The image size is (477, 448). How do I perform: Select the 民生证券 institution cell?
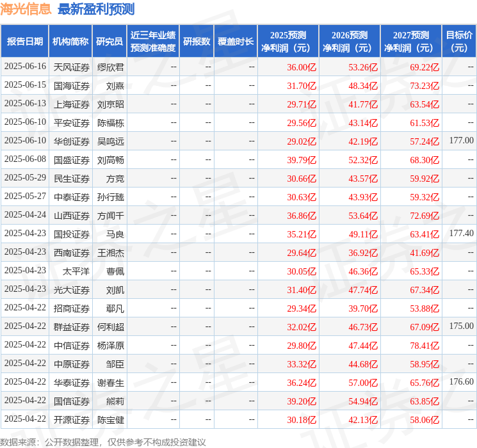tap(72, 179)
